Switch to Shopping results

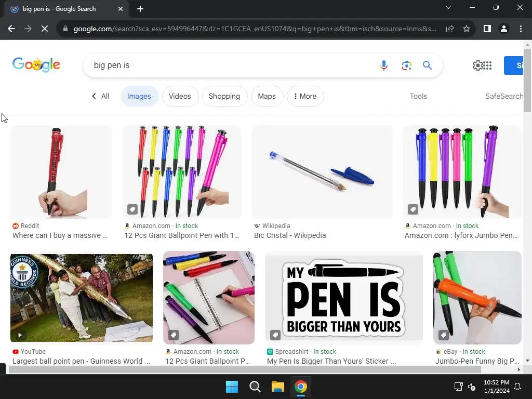[x=224, y=96]
